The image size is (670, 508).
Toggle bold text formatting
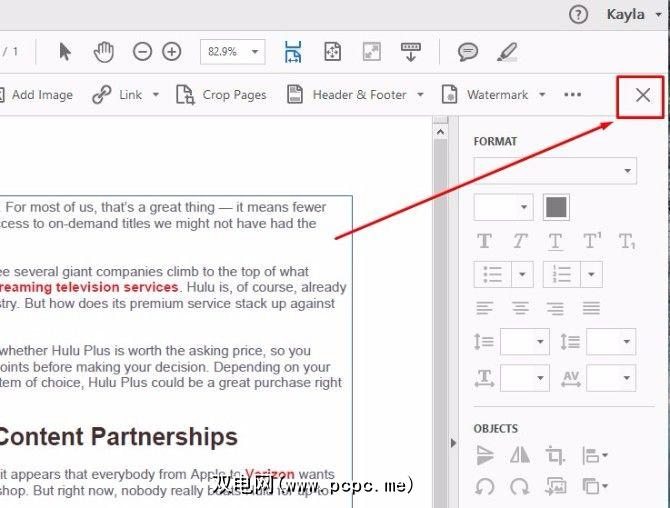[485, 241]
